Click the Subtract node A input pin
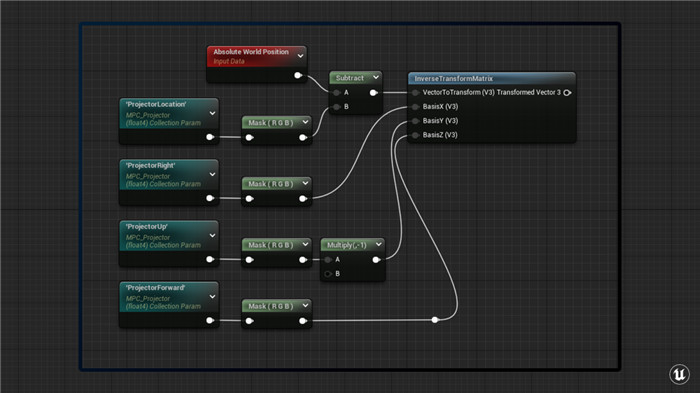700x393 pixels. (337, 92)
